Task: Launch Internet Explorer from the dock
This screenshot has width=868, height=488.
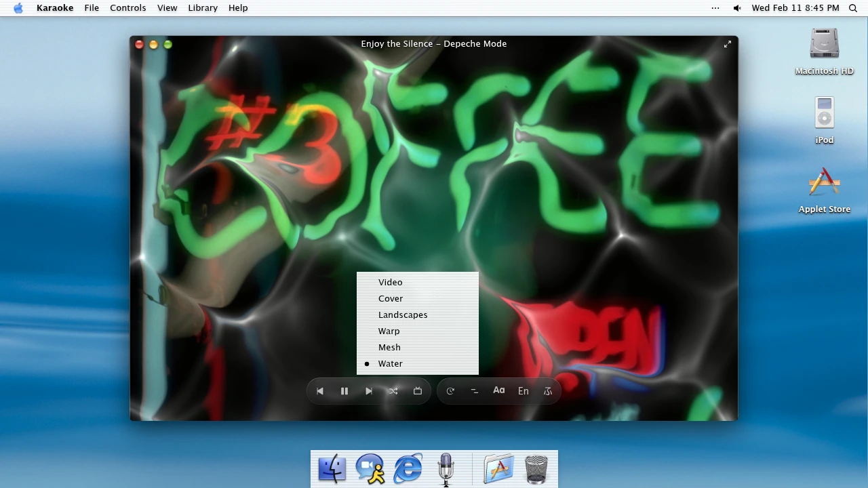Action: [x=408, y=469]
